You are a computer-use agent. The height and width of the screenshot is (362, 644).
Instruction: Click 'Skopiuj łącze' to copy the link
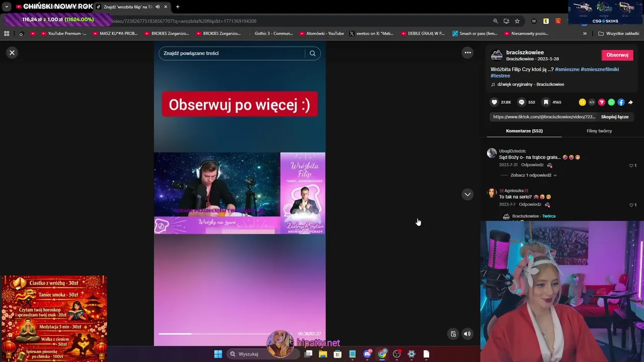click(x=614, y=117)
